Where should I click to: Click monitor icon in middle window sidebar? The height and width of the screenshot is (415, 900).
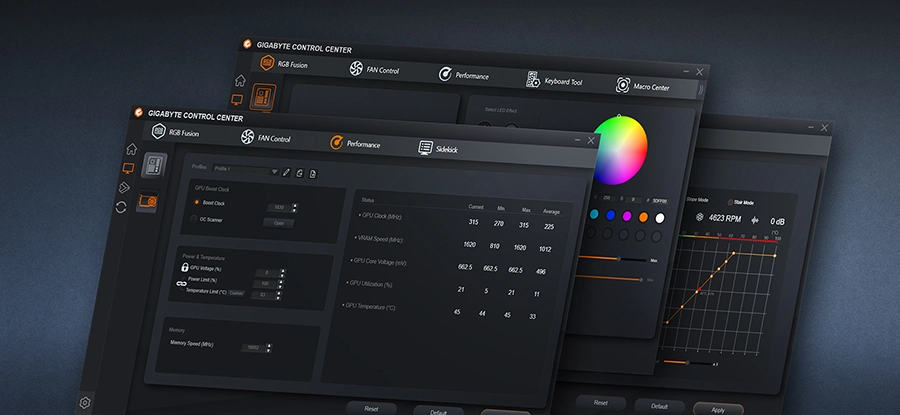[x=236, y=99]
